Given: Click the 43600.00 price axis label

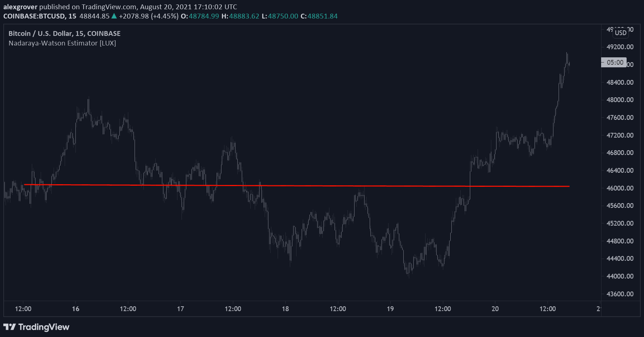Looking at the screenshot, I should pos(620,294).
